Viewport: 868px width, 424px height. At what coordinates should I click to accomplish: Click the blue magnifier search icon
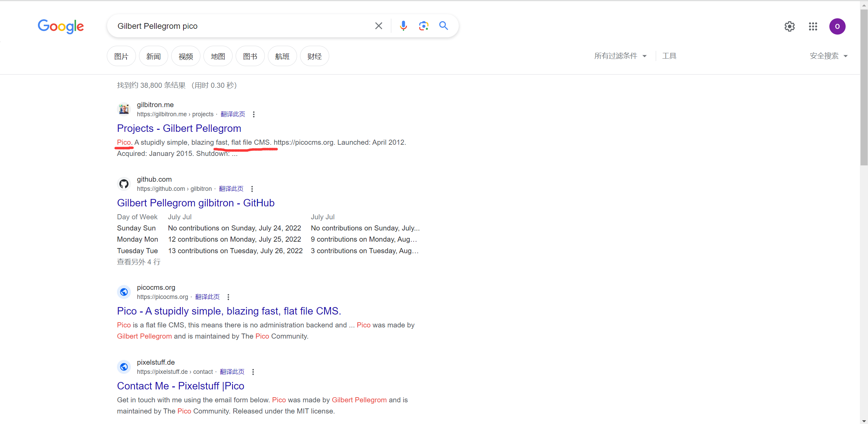[x=443, y=26]
